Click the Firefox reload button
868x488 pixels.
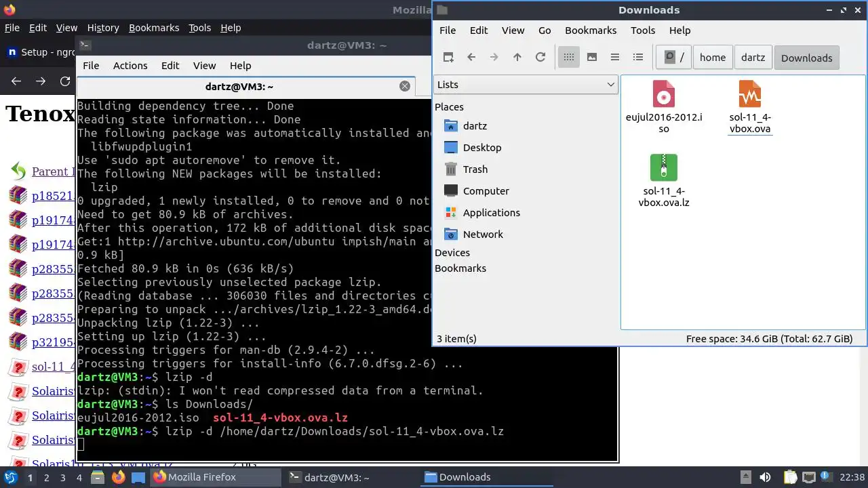65,81
